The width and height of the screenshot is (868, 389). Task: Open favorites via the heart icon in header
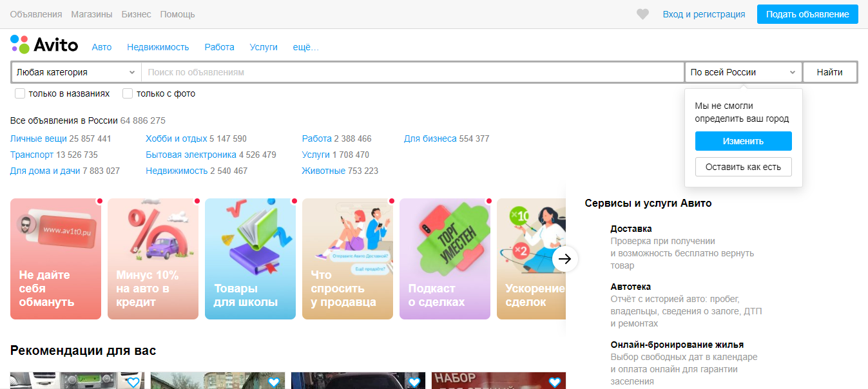pyautogui.click(x=642, y=14)
